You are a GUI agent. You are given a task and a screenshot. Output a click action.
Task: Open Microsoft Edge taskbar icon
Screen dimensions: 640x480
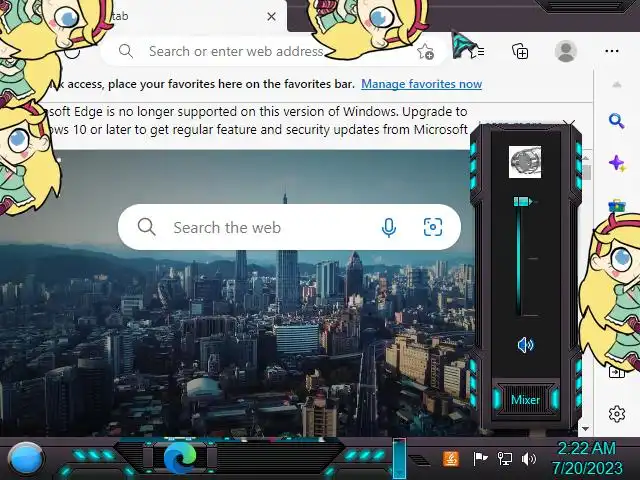[180, 458]
